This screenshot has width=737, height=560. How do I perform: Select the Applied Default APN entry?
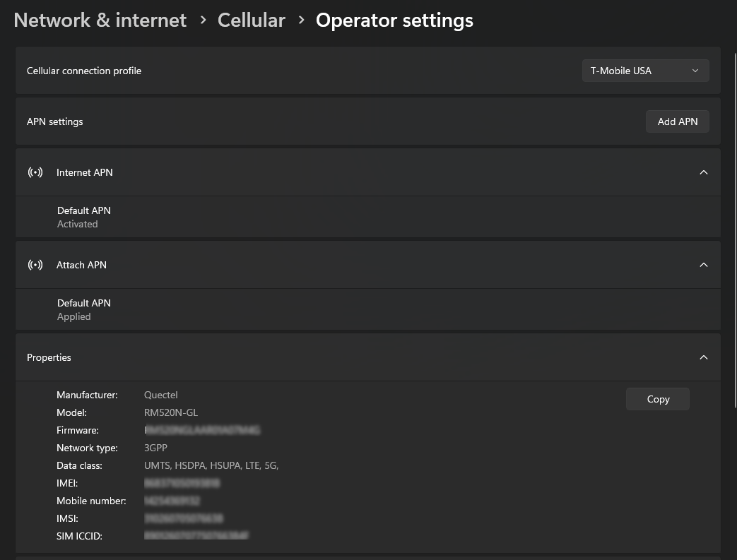tap(84, 309)
